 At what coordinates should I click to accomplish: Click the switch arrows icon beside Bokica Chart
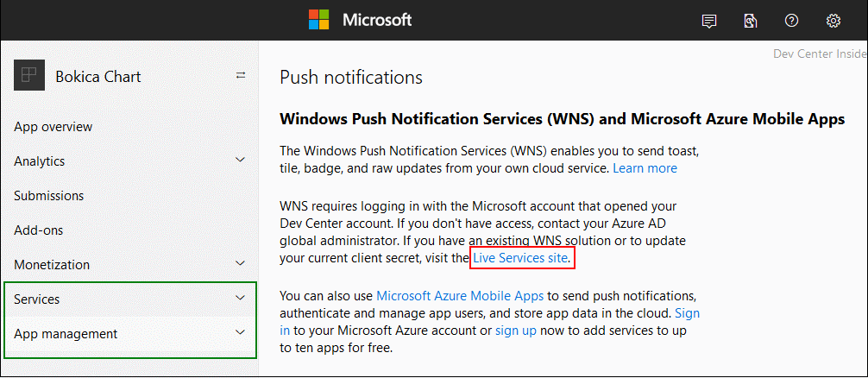coord(241,76)
